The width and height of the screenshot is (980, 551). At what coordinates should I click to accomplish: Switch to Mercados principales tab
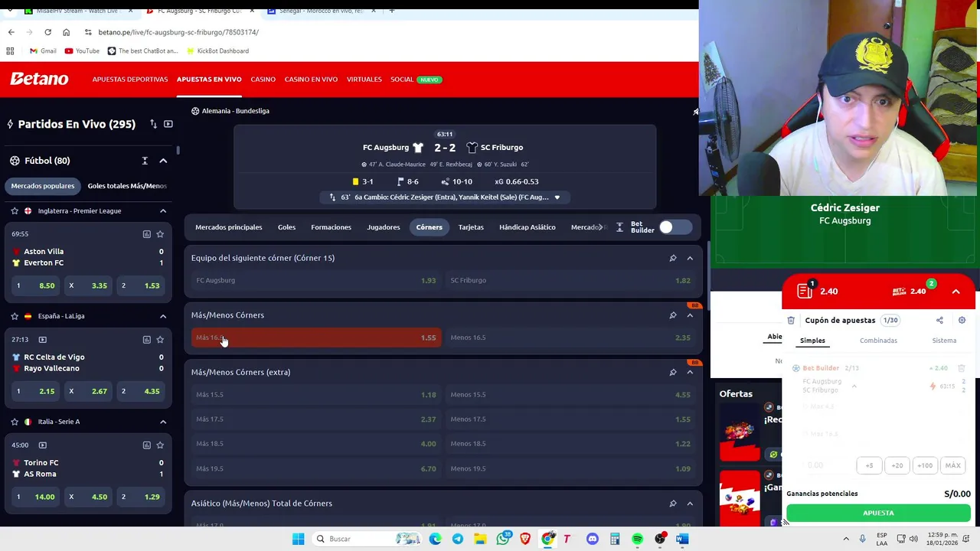228,227
